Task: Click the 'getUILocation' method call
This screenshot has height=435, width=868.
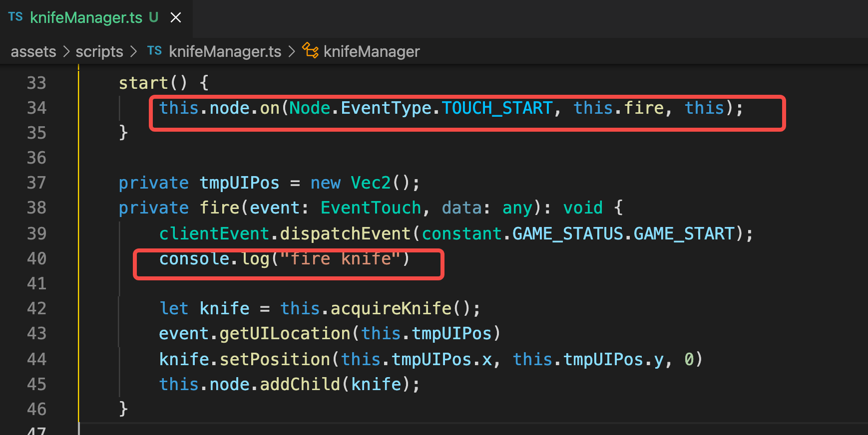Action: click(x=285, y=333)
